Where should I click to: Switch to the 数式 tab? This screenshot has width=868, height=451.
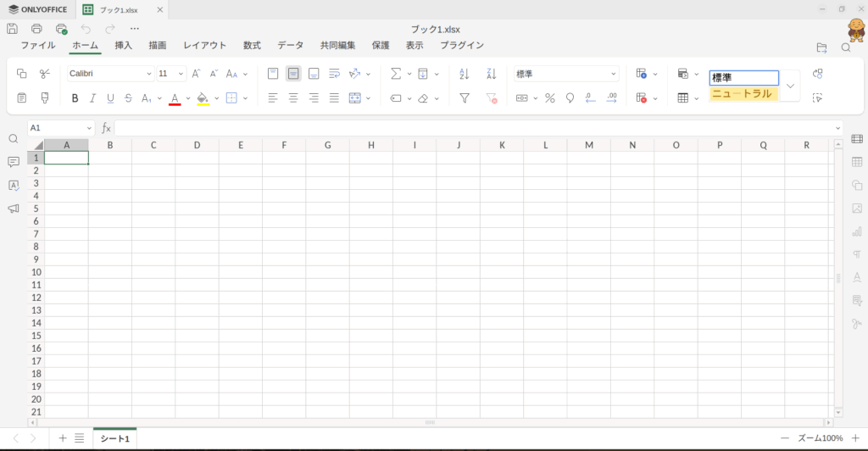click(252, 45)
